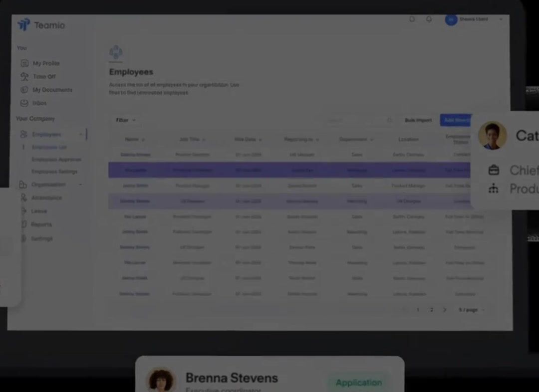Click the Your Company section label
Image resolution: width=539 pixels, height=392 pixels.
(35, 119)
